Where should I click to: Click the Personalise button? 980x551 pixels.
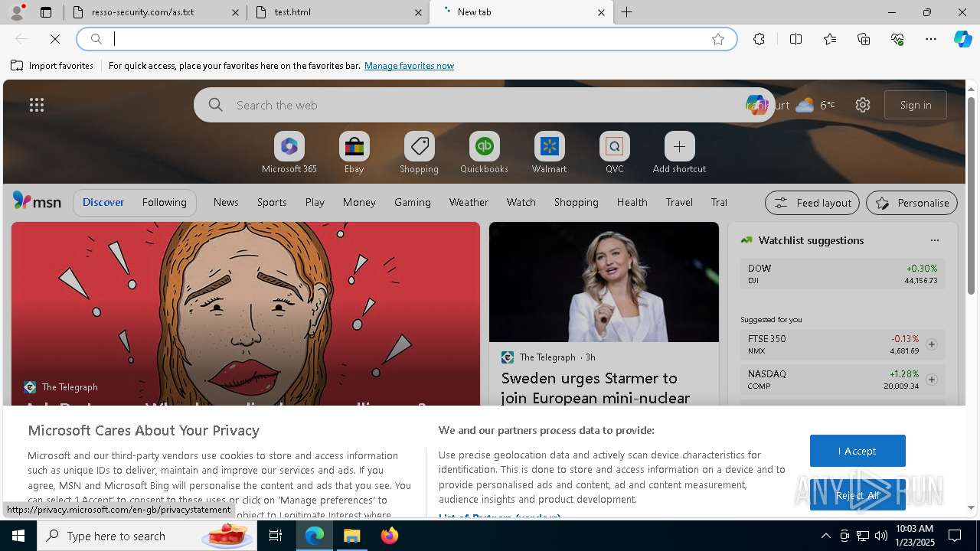[x=912, y=203]
